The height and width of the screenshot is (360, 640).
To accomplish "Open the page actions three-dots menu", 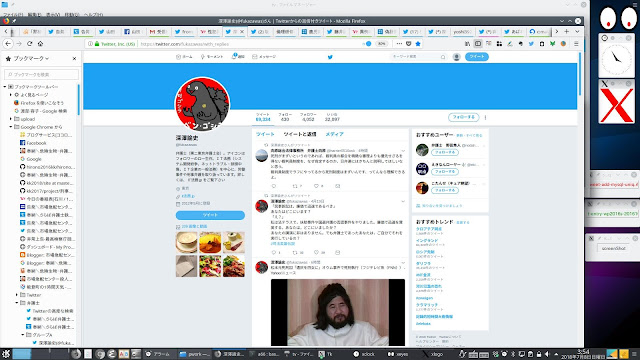I will coord(399,44).
